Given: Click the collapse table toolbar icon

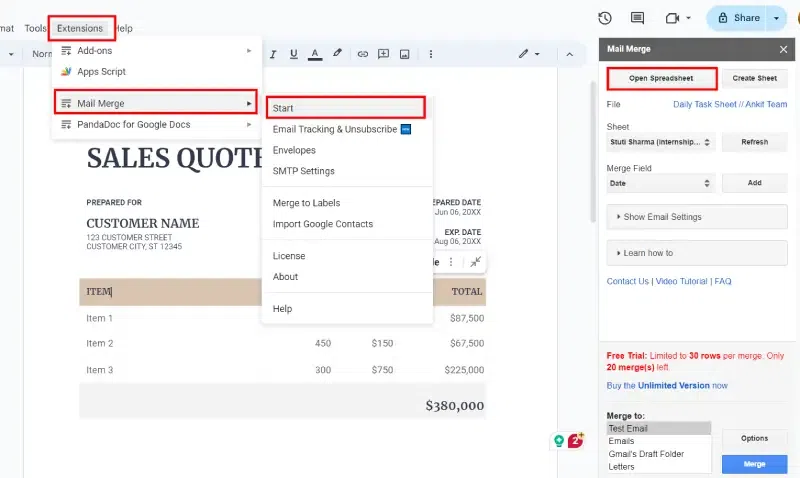Looking at the screenshot, I should tap(476, 262).
